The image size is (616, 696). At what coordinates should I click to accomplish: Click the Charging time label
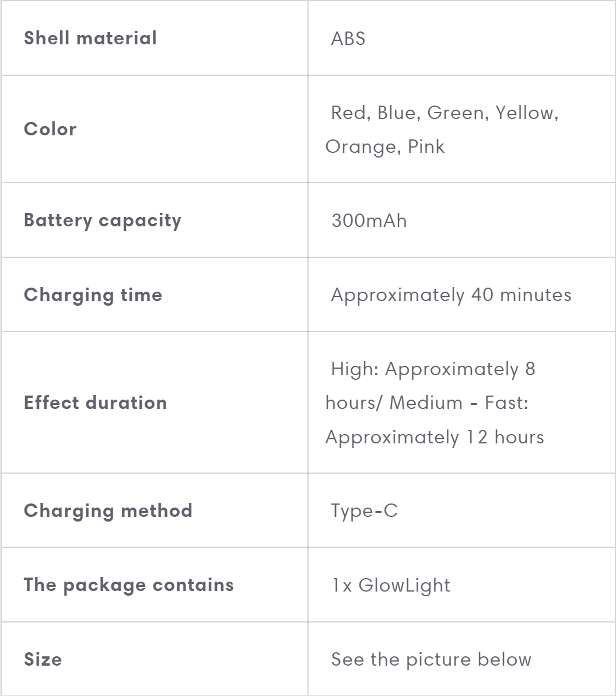coord(93,295)
